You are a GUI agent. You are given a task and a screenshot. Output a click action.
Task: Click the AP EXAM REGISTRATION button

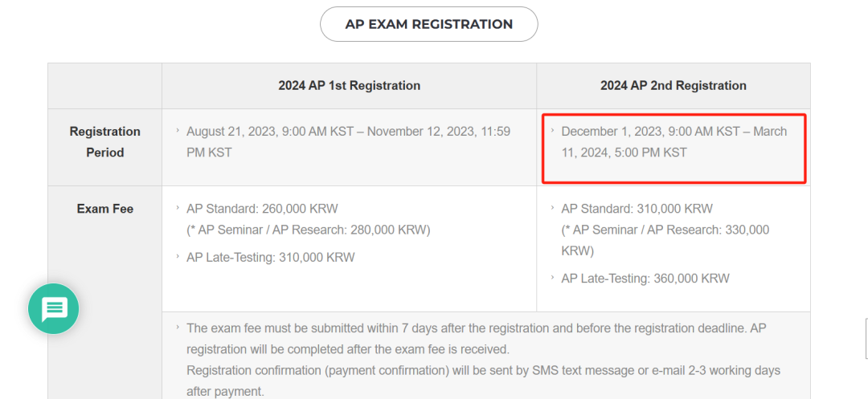pos(428,24)
